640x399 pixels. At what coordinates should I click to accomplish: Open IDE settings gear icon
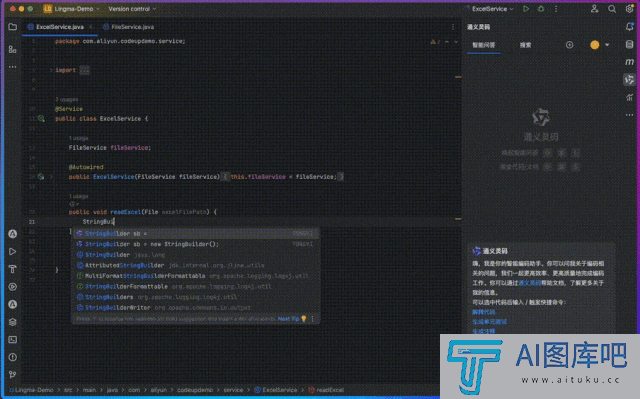click(x=629, y=9)
